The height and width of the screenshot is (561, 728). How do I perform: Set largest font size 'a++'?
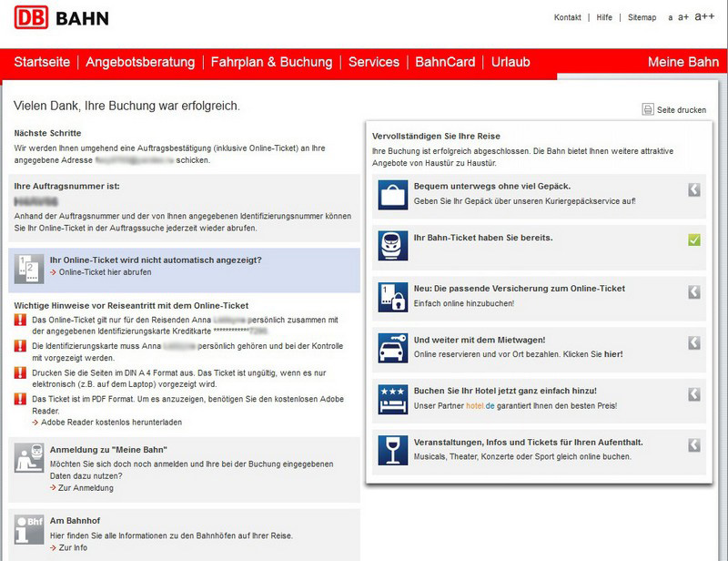tap(704, 16)
